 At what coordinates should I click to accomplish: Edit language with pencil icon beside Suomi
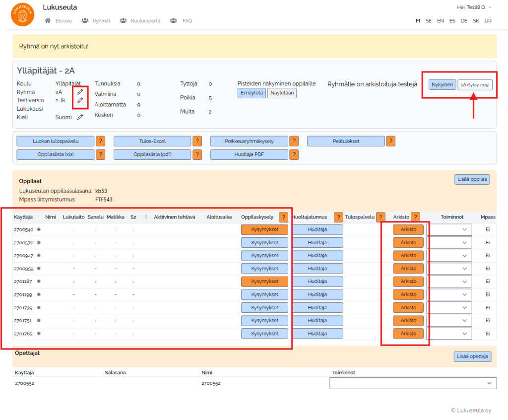coord(80,117)
